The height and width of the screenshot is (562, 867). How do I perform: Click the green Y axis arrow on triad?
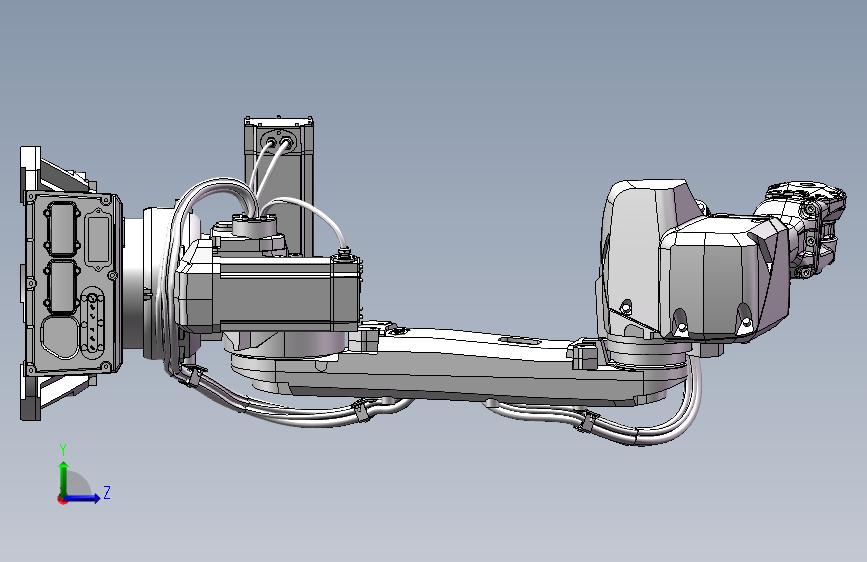pos(64,478)
